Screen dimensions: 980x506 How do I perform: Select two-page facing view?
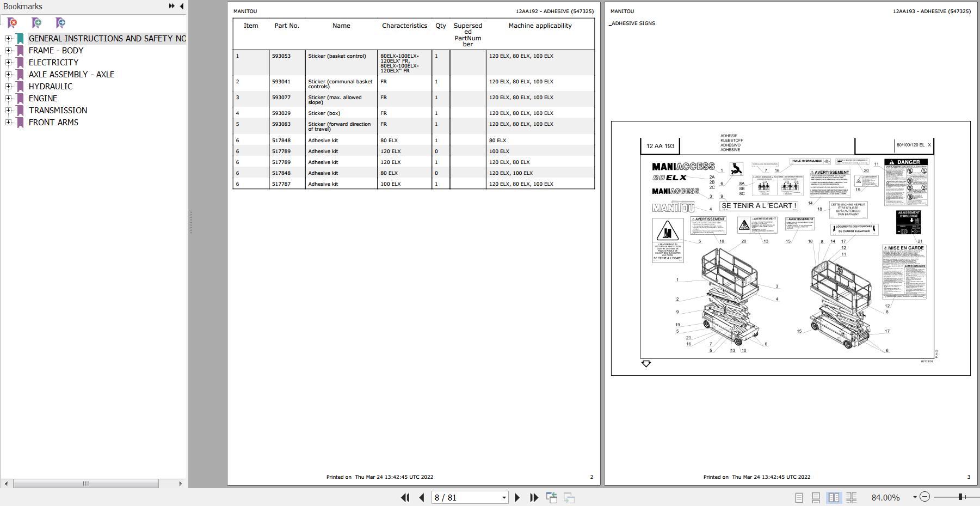[x=834, y=497]
